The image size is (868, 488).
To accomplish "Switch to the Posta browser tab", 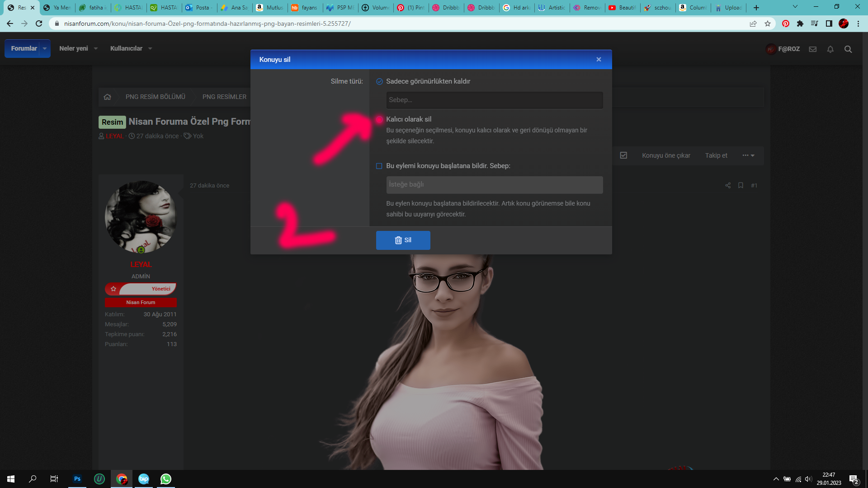I will [199, 8].
